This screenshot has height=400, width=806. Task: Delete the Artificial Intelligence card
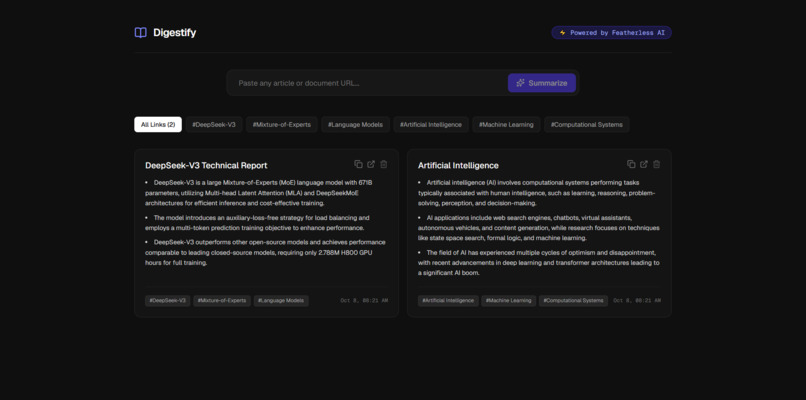[656, 164]
